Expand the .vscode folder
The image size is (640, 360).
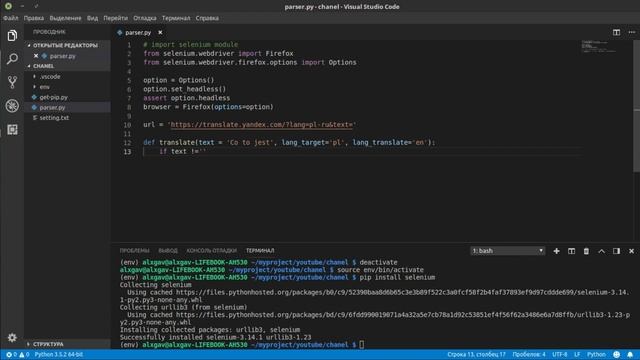click(50, 76)
